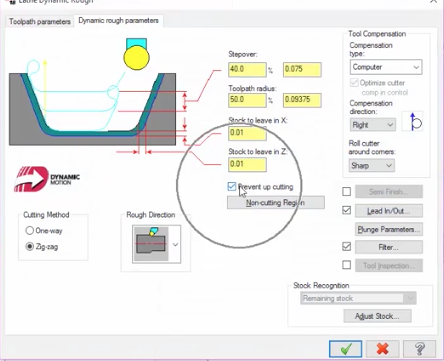This screenshot has height=361, width=444.
Task: Uncheck the Lead In/Out checkbox
Action: click(x=347, y=210)
